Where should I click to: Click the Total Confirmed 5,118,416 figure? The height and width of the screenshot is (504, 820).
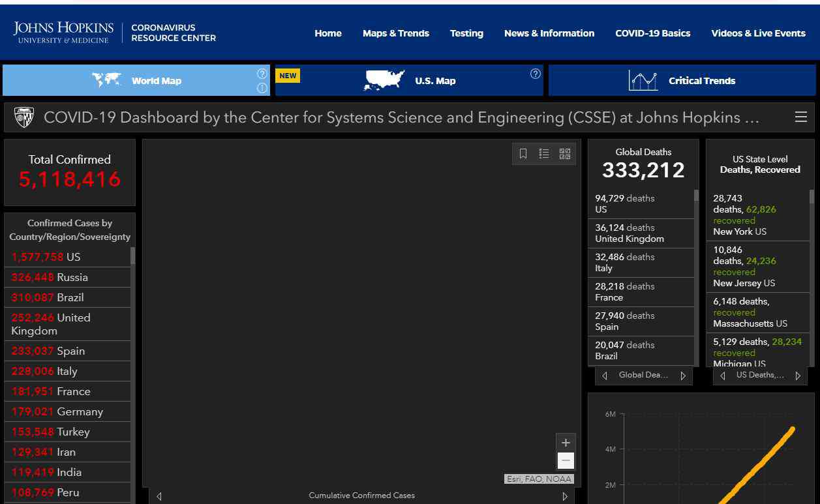pos(70,179)
